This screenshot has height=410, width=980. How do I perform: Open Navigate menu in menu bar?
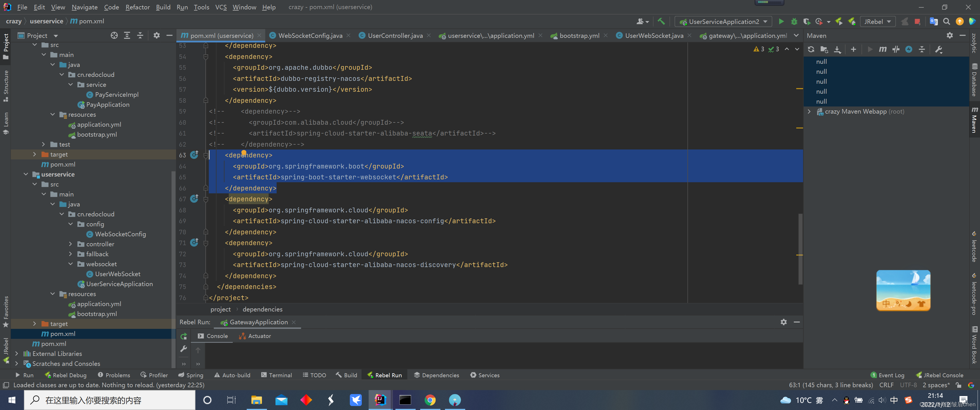(85, 7)
